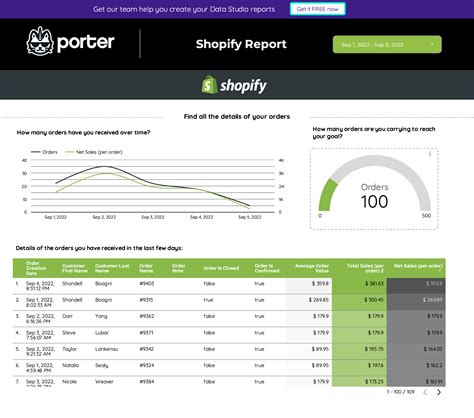The height and width of the screenshot is (418, 474).
Task: Select order number #9403 cell
Action: [x=147, y=284]
